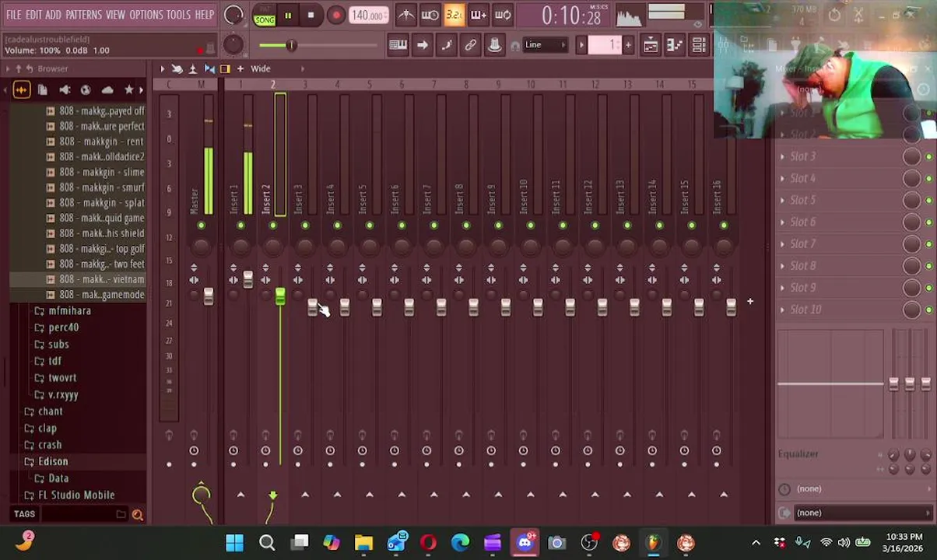Viewport: 937px width, 560px height.
Task: Click the mixer extra properties yellow box icon
Action: coord(225,68)
